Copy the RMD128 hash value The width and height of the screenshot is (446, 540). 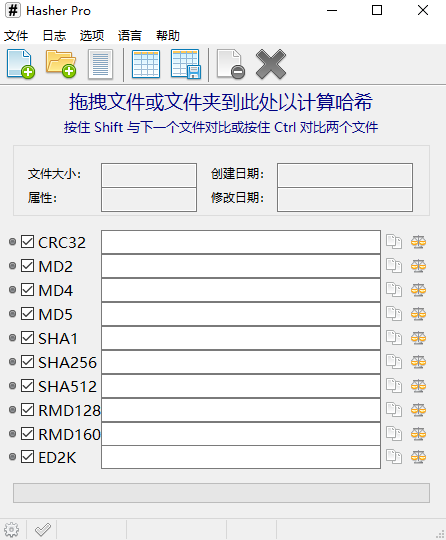pos(394,409)
